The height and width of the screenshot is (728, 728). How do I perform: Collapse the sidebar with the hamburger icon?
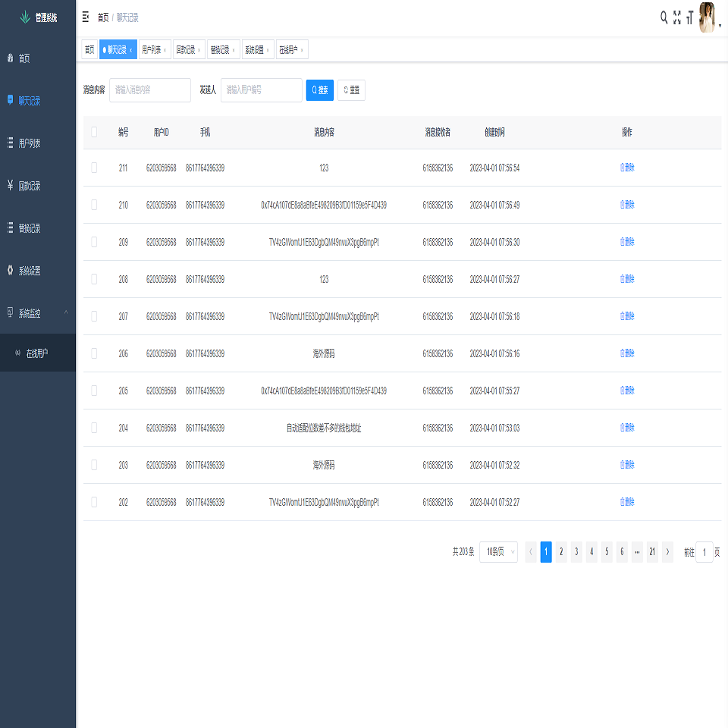tap(86, 17)
